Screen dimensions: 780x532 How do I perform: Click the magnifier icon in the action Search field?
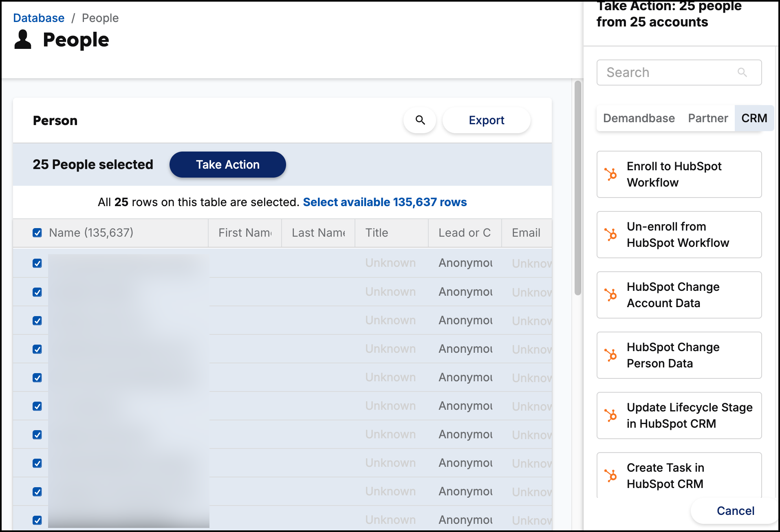coord(742,73)
